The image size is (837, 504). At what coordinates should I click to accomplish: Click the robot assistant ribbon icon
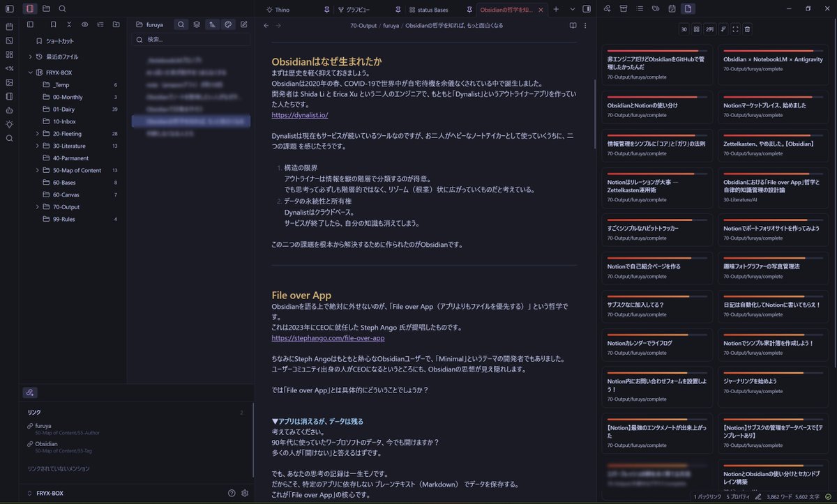pyautogui.click(x=9, y=110)
